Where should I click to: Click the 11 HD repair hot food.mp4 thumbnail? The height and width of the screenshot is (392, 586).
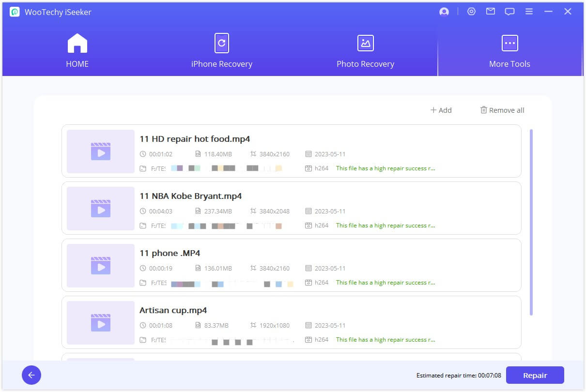pyautogui.click(x=101, y=151)
